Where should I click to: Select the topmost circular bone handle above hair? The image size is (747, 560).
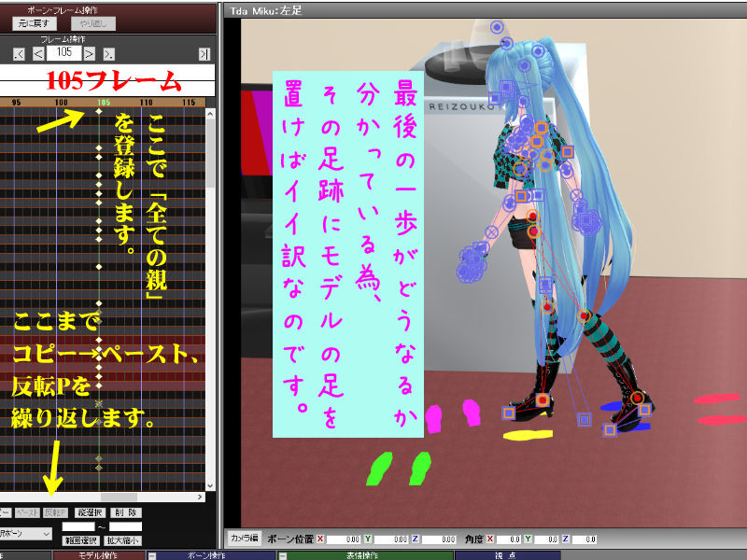click(x=497, y=27)
